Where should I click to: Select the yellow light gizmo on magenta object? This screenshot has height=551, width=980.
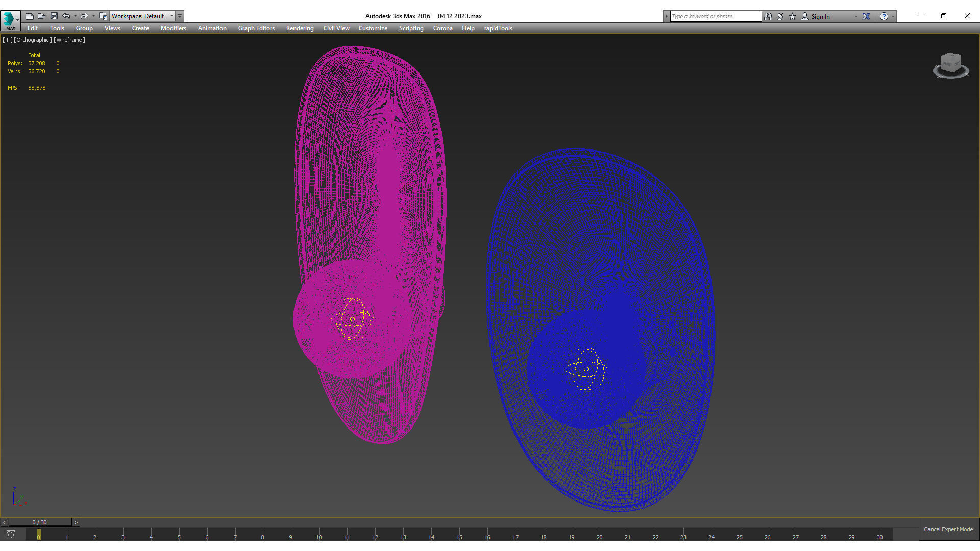click(352, 319)
